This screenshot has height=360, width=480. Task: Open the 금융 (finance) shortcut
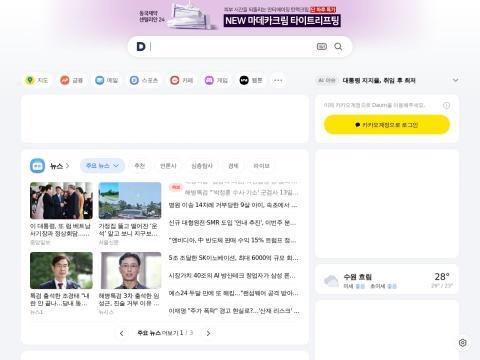click(71, 80)
